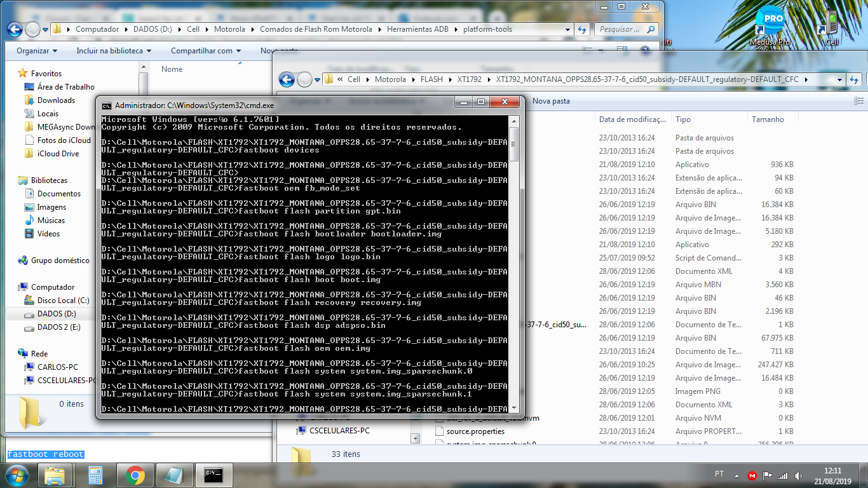Click XT1792 breadcrumb in front explorer
The image size is (868, 488).
coord(470,79)
